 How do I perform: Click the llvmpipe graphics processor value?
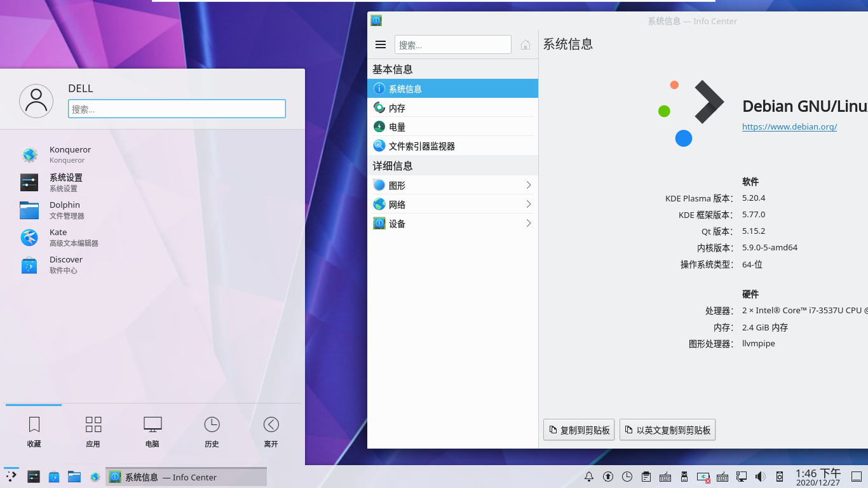(x=759, y=344)
